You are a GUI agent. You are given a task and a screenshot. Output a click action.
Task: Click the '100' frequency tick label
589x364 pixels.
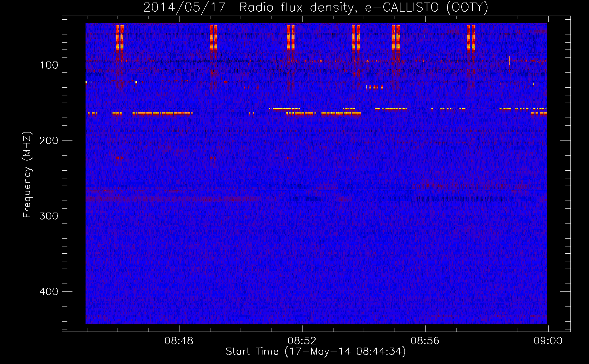click(x=49, y=65)
